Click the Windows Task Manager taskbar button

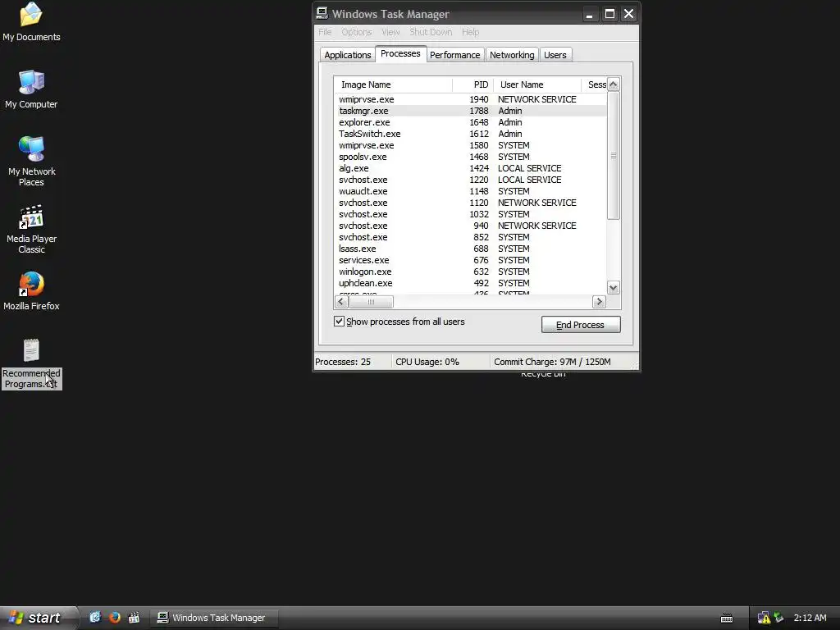(x=214, y=618)
